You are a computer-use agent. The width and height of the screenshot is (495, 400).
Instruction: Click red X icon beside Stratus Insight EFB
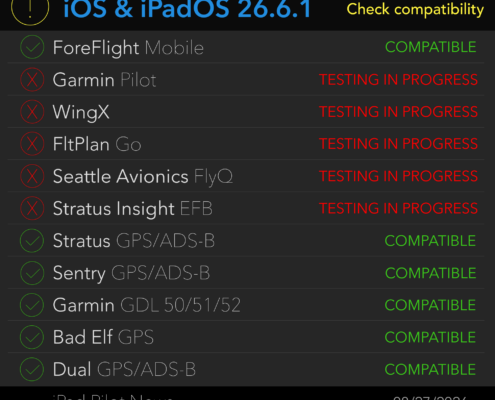[32, 208]
